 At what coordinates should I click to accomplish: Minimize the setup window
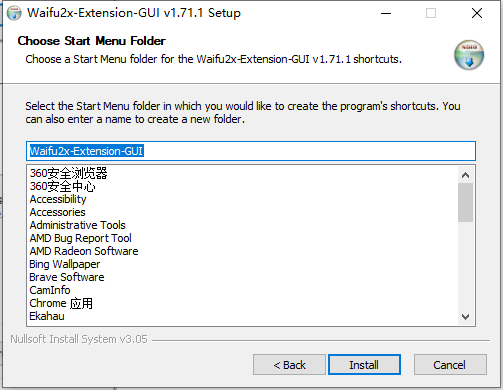[x=386, y=13]
